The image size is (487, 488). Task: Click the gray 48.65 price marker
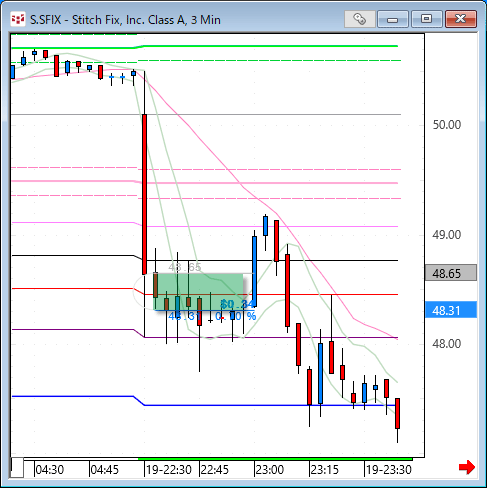point(451,273)
